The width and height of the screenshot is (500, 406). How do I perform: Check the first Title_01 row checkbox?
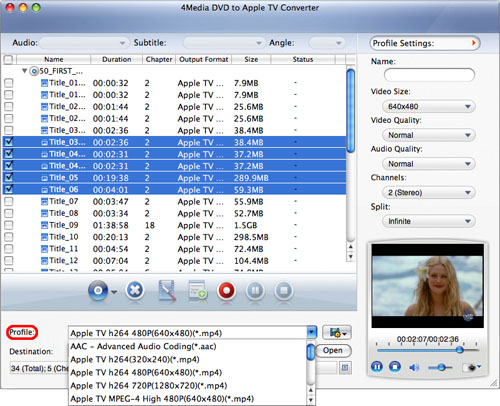9,83
